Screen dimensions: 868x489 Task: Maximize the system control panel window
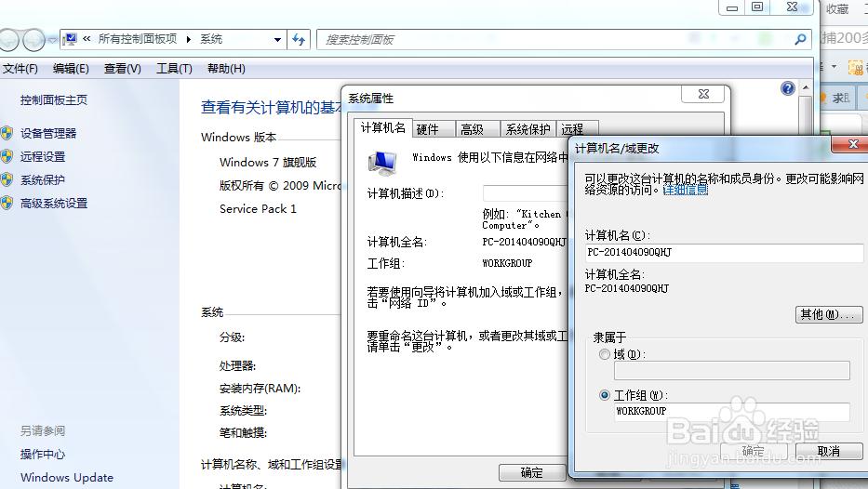point(757,7)
